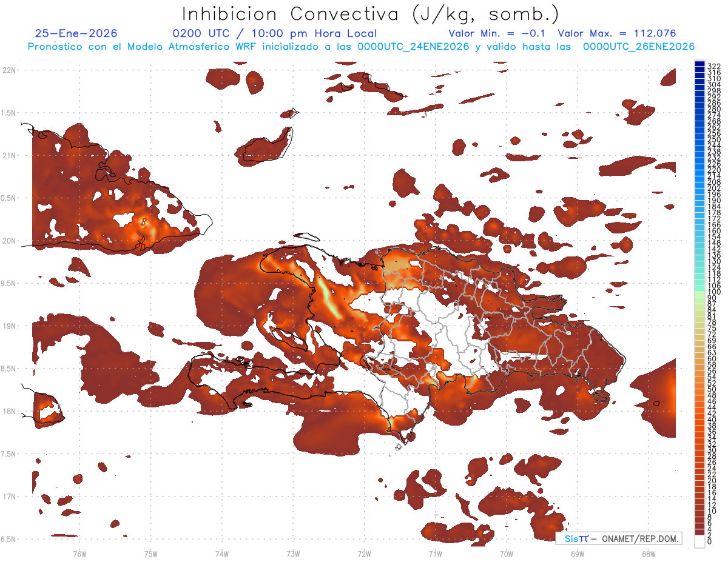The height and width of the screenshot is (562, 728).
Task: Click the '0200 UTC / 10:00 pm Hora Local' text
Action: (x=275, y=34)
